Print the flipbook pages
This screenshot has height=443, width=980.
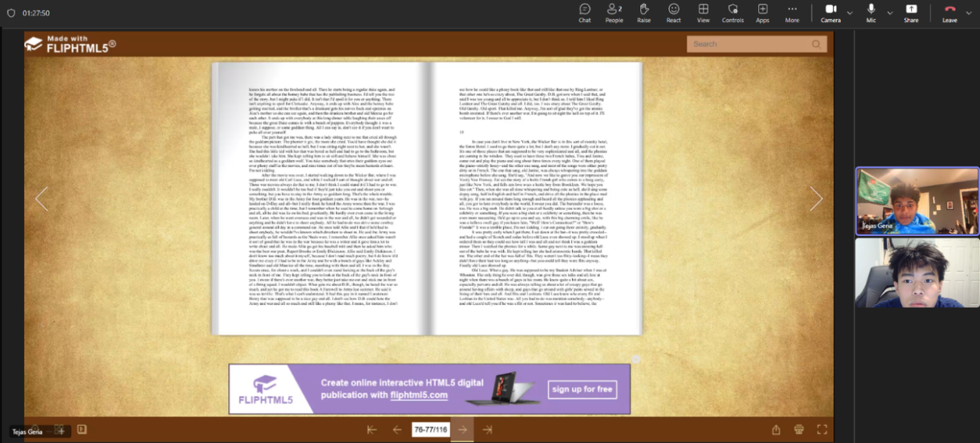click(799, 430)
